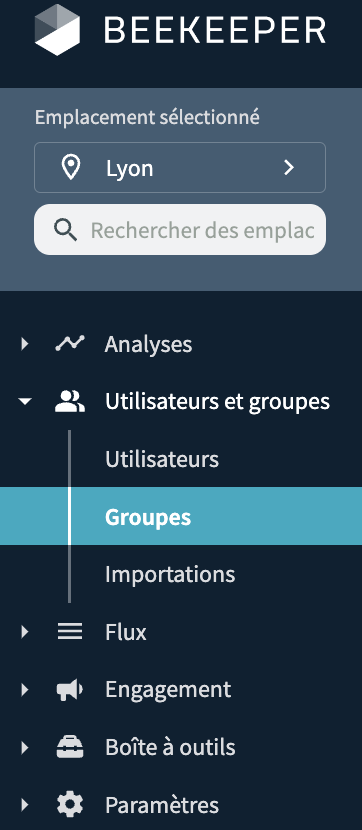Click the Paramètres gear icon
Viewport: 362px width, 830px height.
[70, 805]
